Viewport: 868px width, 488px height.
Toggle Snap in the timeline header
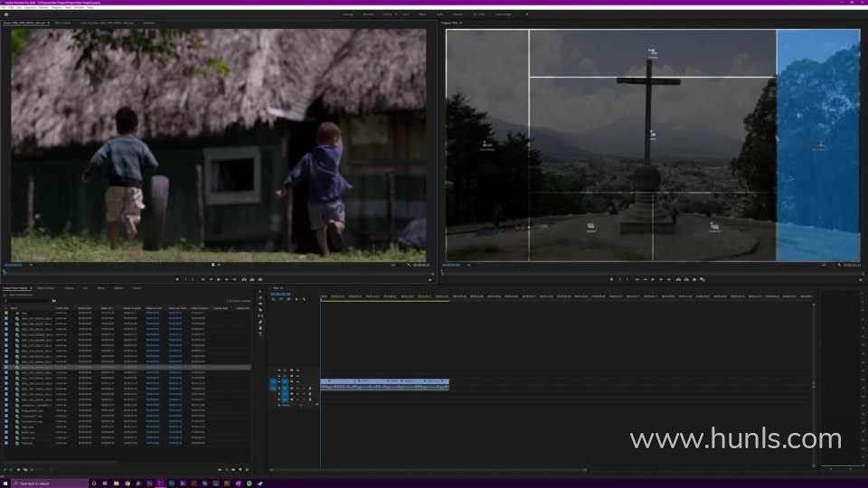pyautogui.click(x=280, y=299)
